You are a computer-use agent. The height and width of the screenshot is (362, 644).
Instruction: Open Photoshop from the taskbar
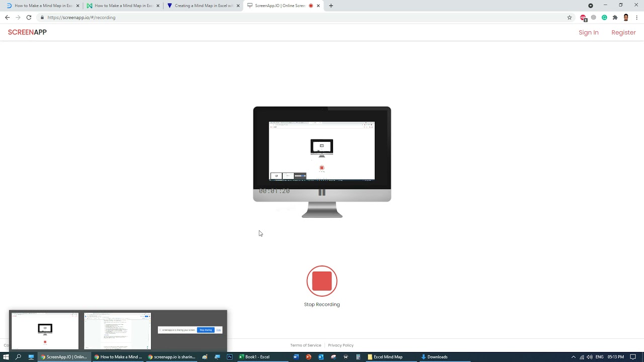(x=230, y=357)
